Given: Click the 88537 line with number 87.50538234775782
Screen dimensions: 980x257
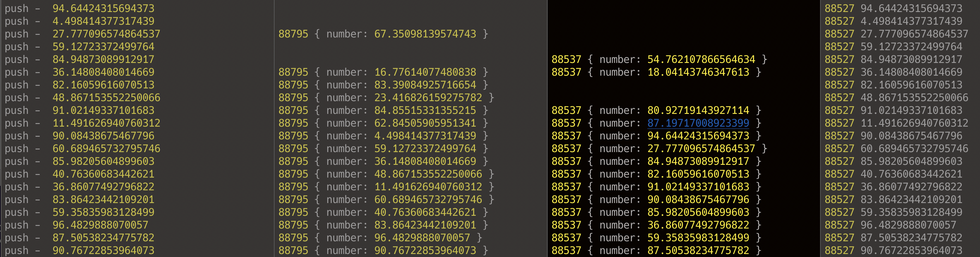Looking at the screenshot, I should pos(657,251).
